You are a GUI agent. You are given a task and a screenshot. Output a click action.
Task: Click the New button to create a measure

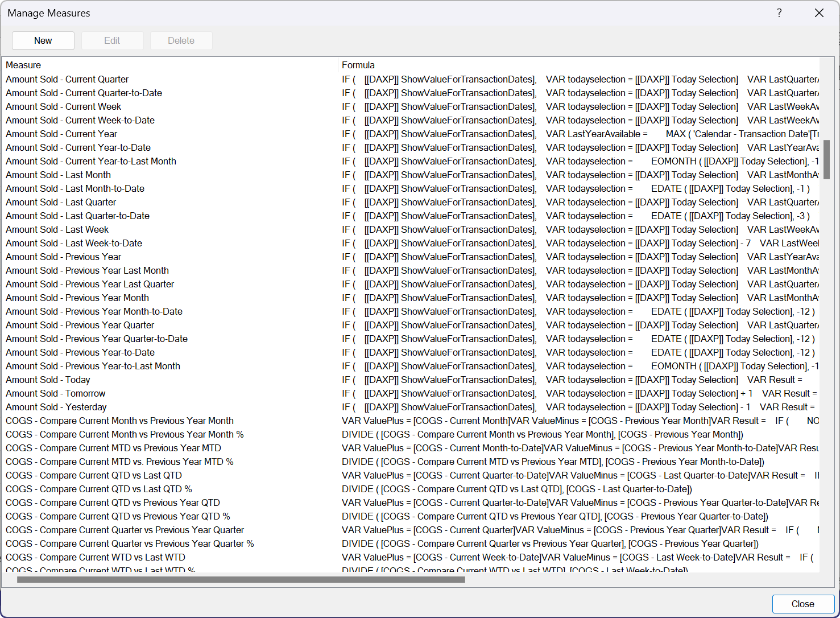coord(43,40)
